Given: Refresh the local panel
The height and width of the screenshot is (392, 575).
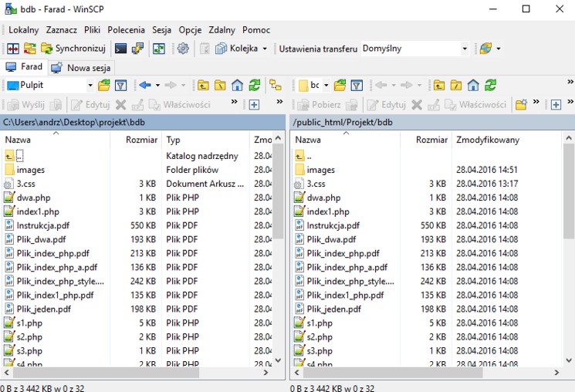Looking at the screenshot, I should coord(255,86).
